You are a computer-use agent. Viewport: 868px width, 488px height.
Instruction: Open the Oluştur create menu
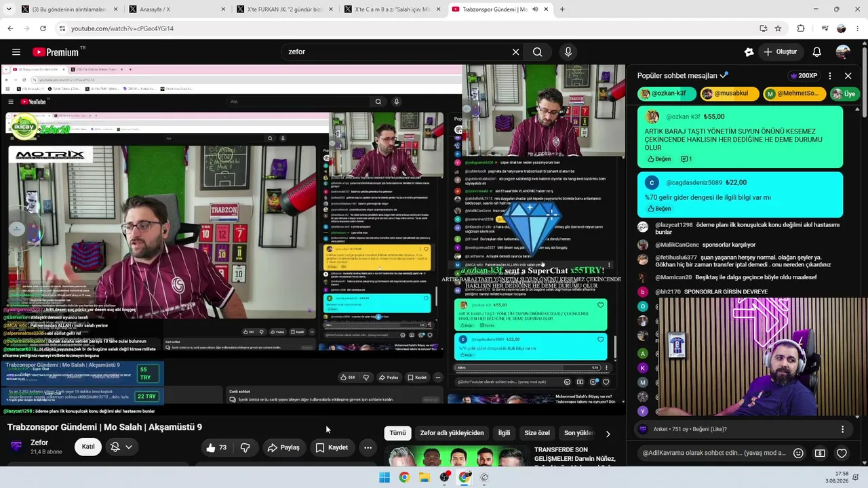point(780,52)
